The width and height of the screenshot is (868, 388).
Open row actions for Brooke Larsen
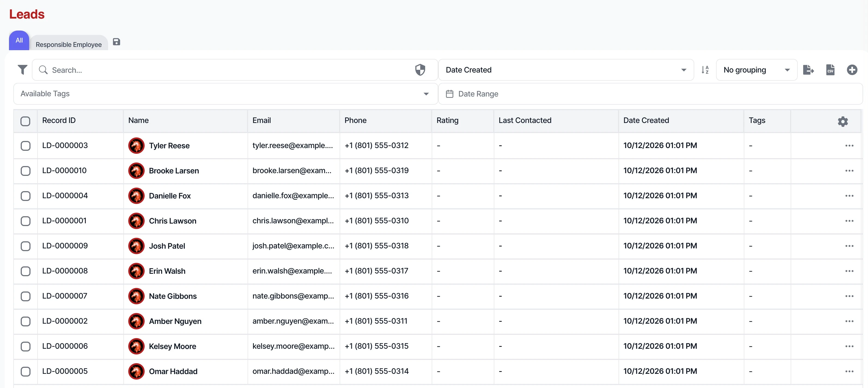pyautogui.click(x=849, y=171)
